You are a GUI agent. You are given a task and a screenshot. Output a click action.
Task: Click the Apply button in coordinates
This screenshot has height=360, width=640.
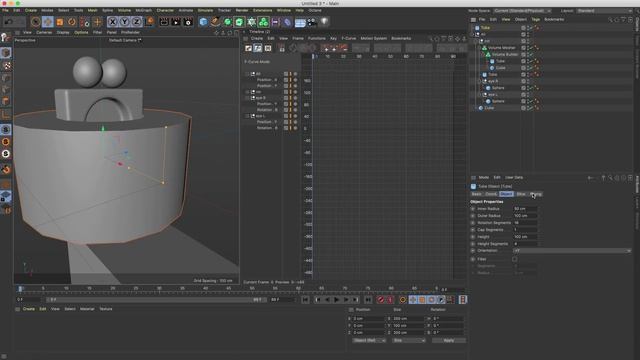(x=448, y=340)
